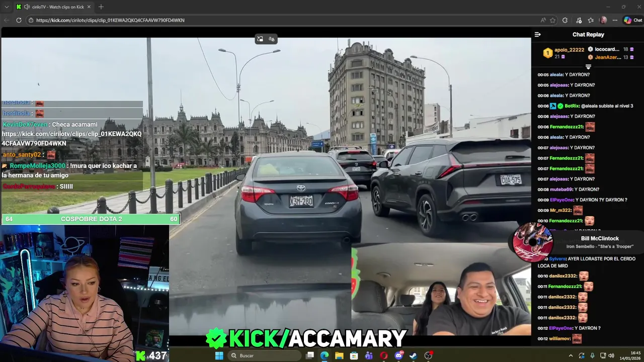Screen dimensions: 644x362
Task: View site information lock icon
Action: point(31,20)
